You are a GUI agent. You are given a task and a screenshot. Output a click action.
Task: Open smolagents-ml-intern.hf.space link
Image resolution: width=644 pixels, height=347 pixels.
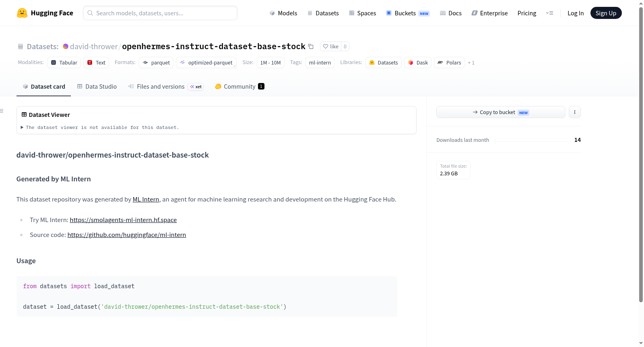(123, 220)
